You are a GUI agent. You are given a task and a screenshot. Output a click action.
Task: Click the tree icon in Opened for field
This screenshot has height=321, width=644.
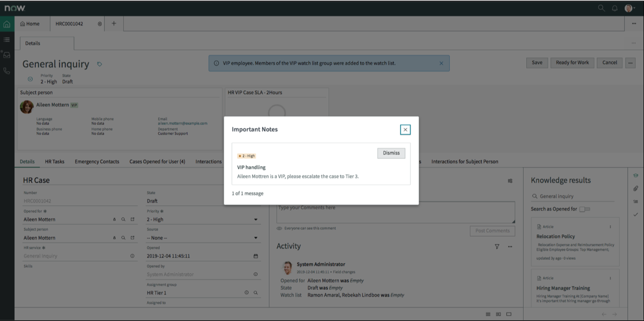[115, 220]
